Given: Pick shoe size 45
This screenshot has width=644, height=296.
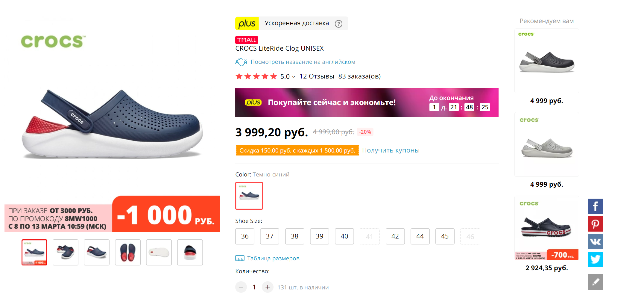Looking at the screenshot, I should tap(445, 236).
